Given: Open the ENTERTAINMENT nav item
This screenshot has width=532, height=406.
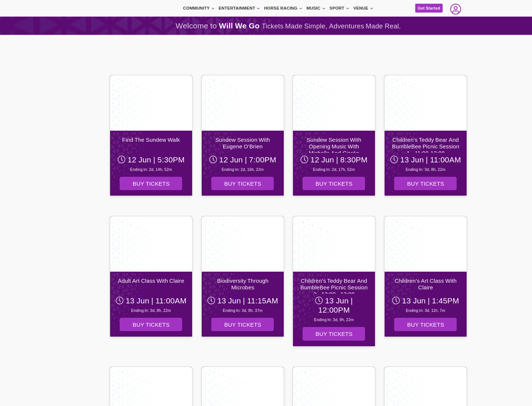Looking at the screenshot, I should pyautogui.click(x=237, y=8).
